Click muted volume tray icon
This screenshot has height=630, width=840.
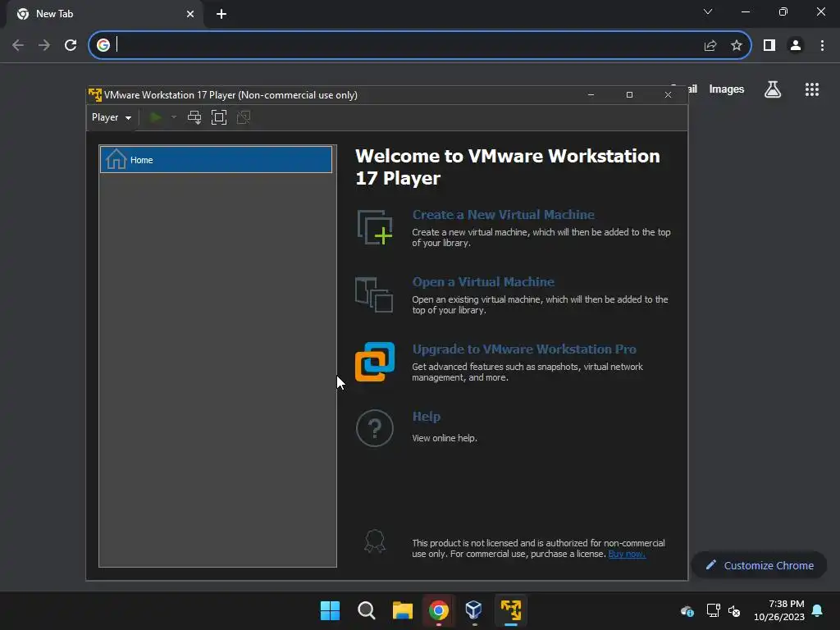734,610
